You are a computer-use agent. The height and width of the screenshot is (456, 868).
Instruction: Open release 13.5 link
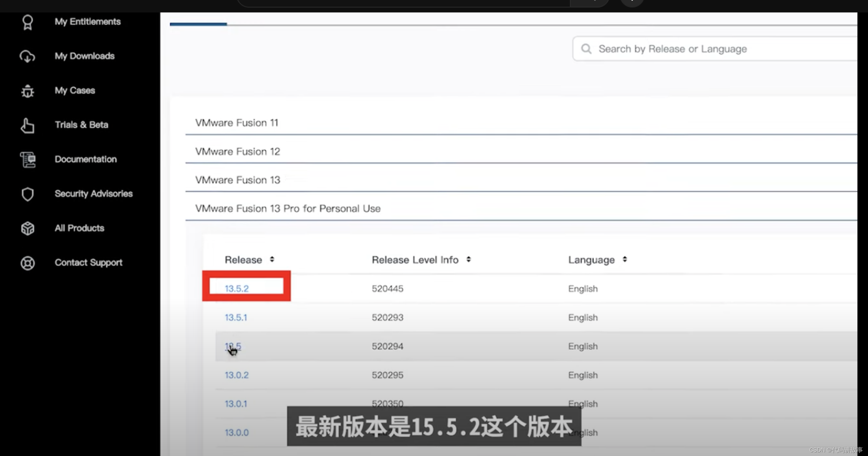coord(233,346)
